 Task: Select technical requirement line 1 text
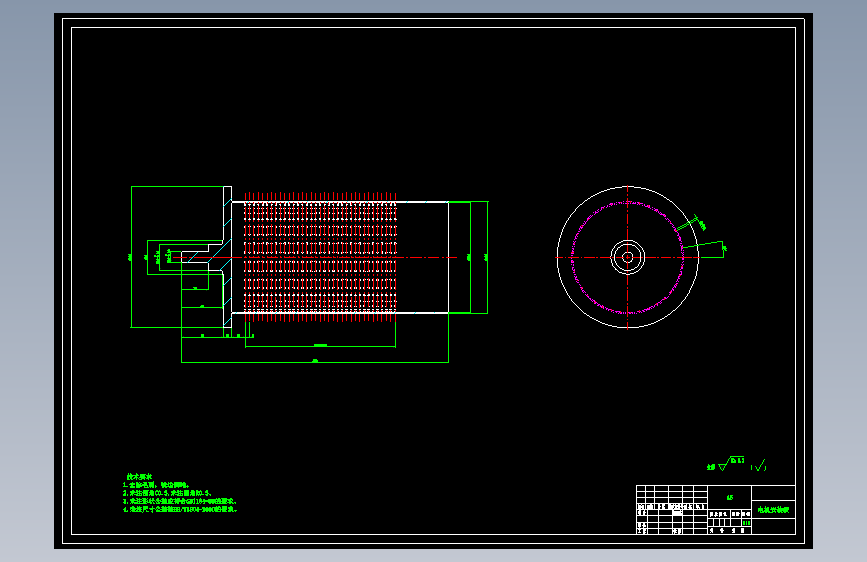[156, 485]
